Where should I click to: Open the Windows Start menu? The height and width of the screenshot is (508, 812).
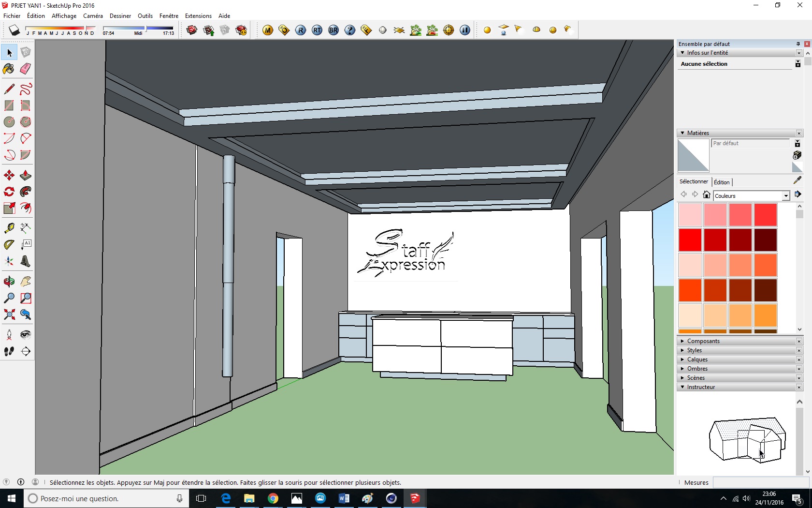point(12,498)
